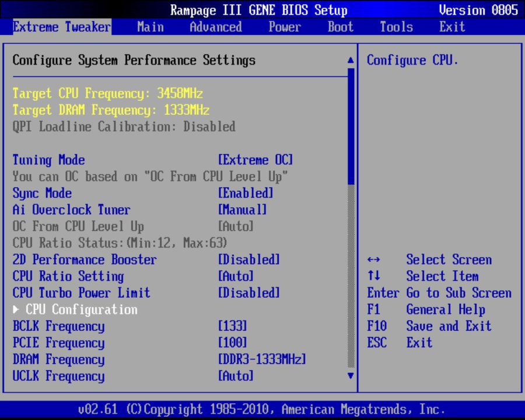525x420 pixels.
Task: Select OC From CPU Level Up Auto value
Action: point(236,226)
